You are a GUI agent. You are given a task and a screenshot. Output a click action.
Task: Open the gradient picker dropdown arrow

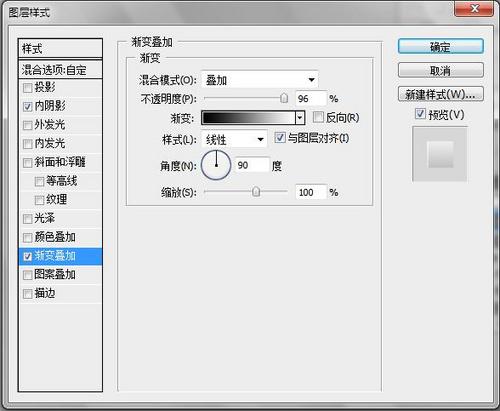pyautogui.click(x=300, y=118)
